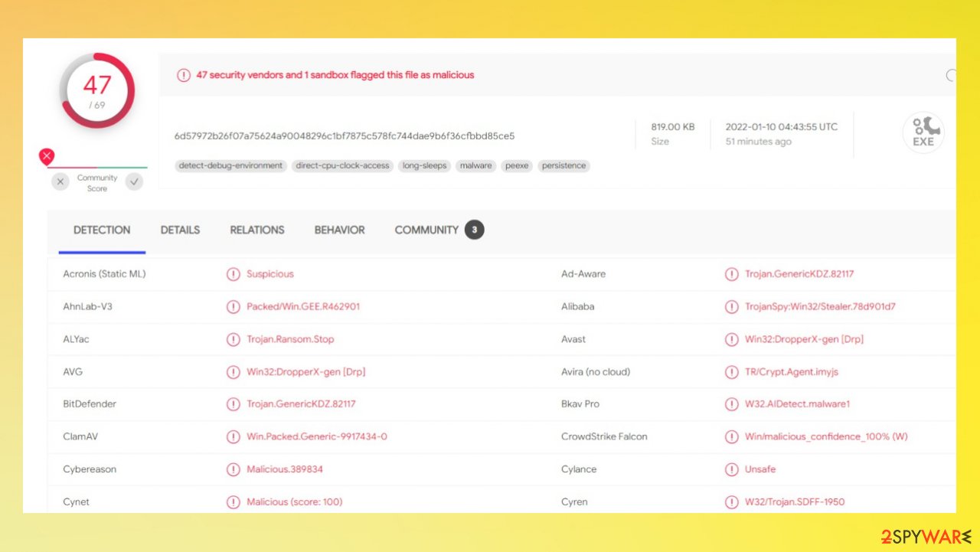
Task: Click warning icon beside W32/Trojan.SDFF-1950
Action: [x=732, y=502]
